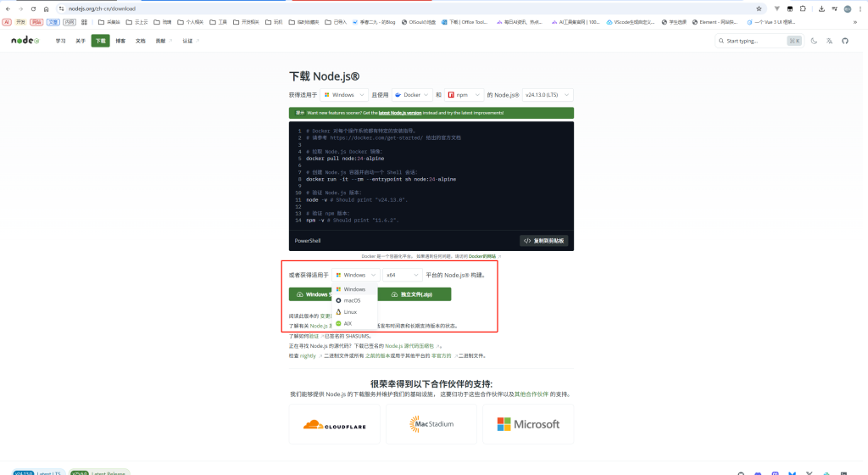This screenshot has width=868, height=475.
Task: Open the 下载 | Office Tool bookmark
Action: (x=465, y=22)
